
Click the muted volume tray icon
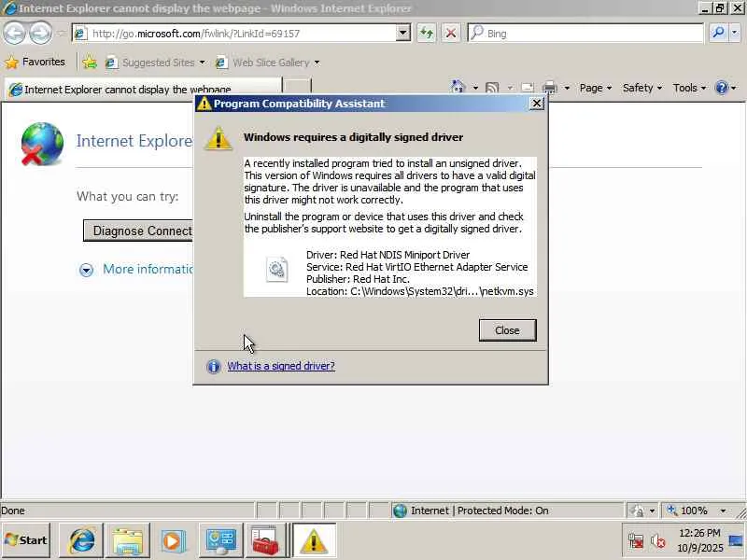click(x=658, y=541)
